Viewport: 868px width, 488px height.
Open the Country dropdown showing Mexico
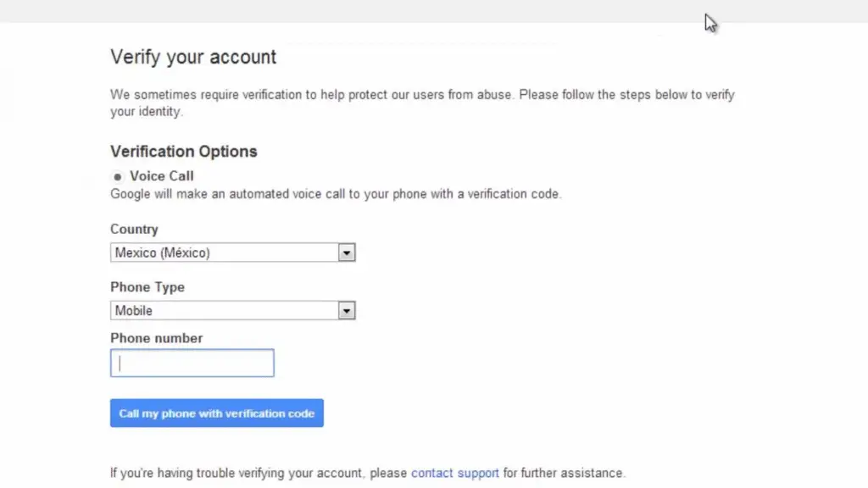(x=232, y=252)
